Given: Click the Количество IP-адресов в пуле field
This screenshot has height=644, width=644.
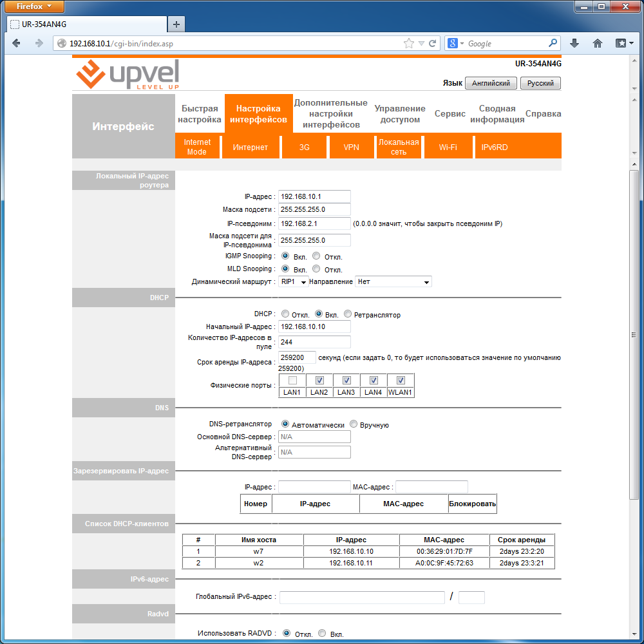Looking at the screenshot, I should coord(315,342).
